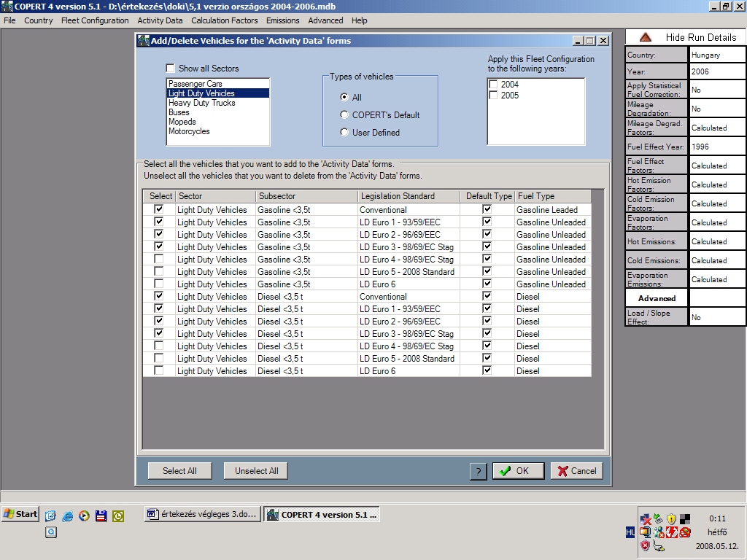Click the blocked CD drive tray icon
The image size is (747, 560).
pos(685,532)
